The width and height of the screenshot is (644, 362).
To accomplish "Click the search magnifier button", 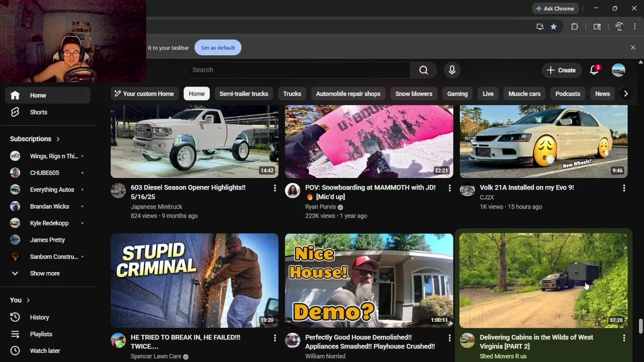I will [x=424, y=70].
